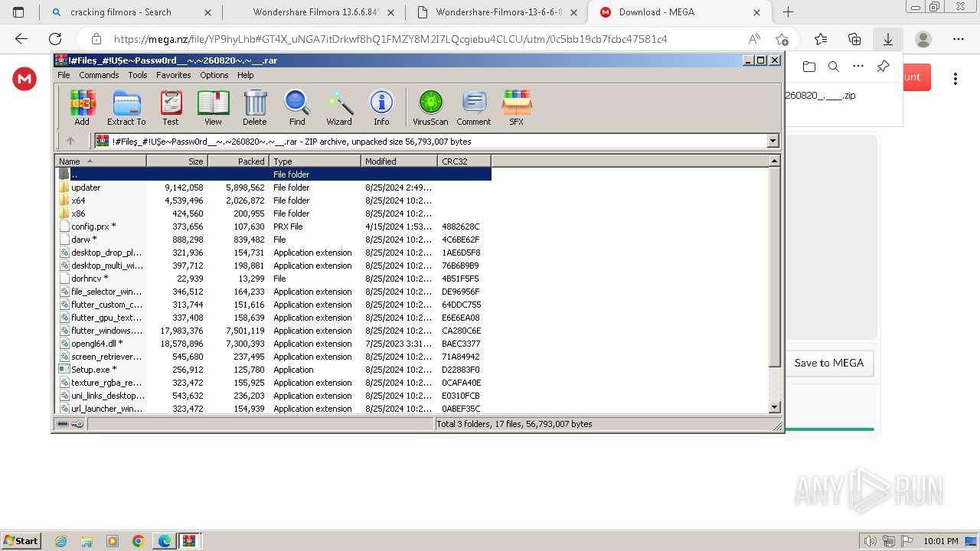Pin the downloads flyout
This screenshot has height=551, width=980.
tap(883, 67)
